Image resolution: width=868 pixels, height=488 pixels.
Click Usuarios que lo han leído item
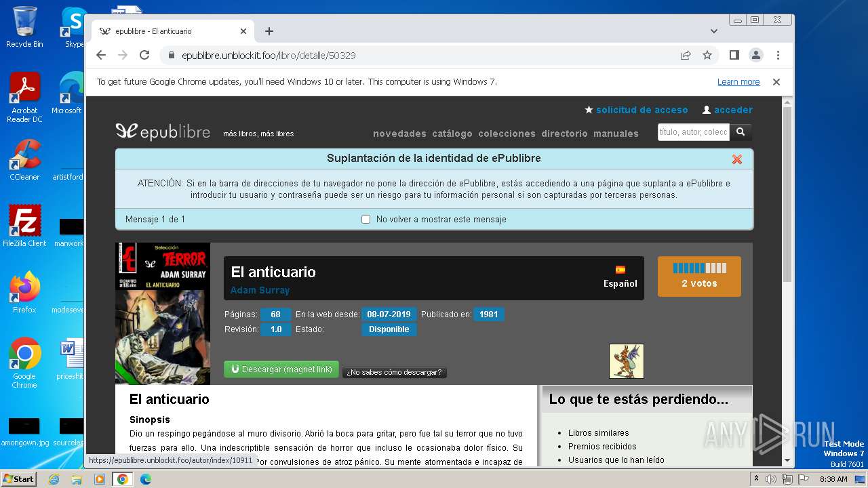pyautogui.click(x=616, y=460)
